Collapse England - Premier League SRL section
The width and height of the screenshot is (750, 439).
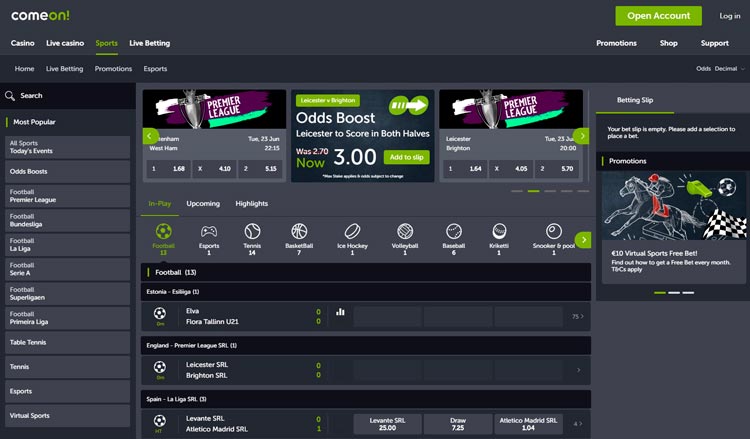point(365,345)
